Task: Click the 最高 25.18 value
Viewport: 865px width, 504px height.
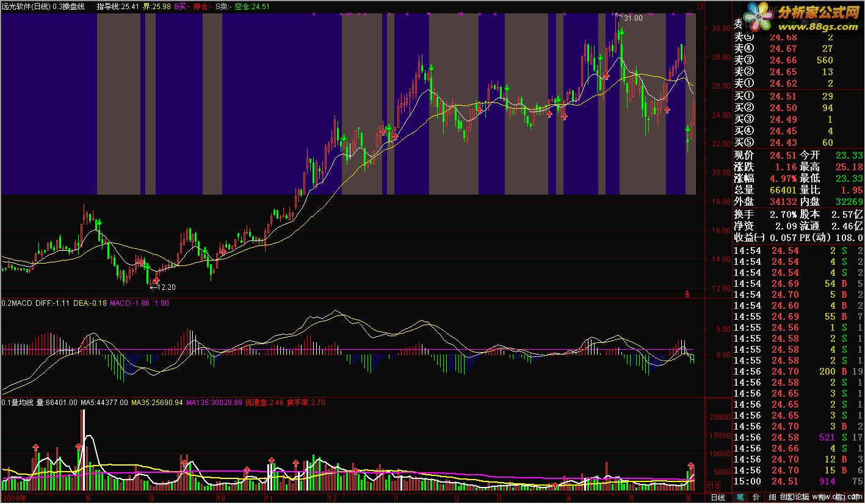Action: tap(849, 167)
